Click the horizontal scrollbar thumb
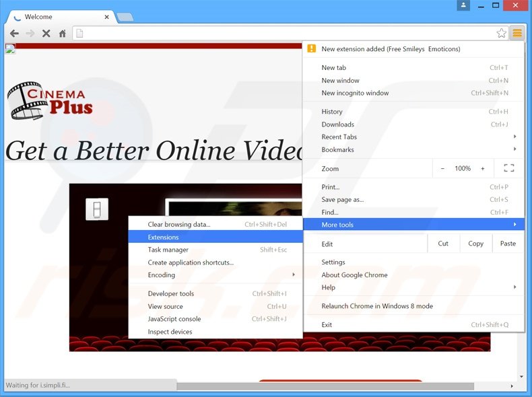 click(325, 386)
